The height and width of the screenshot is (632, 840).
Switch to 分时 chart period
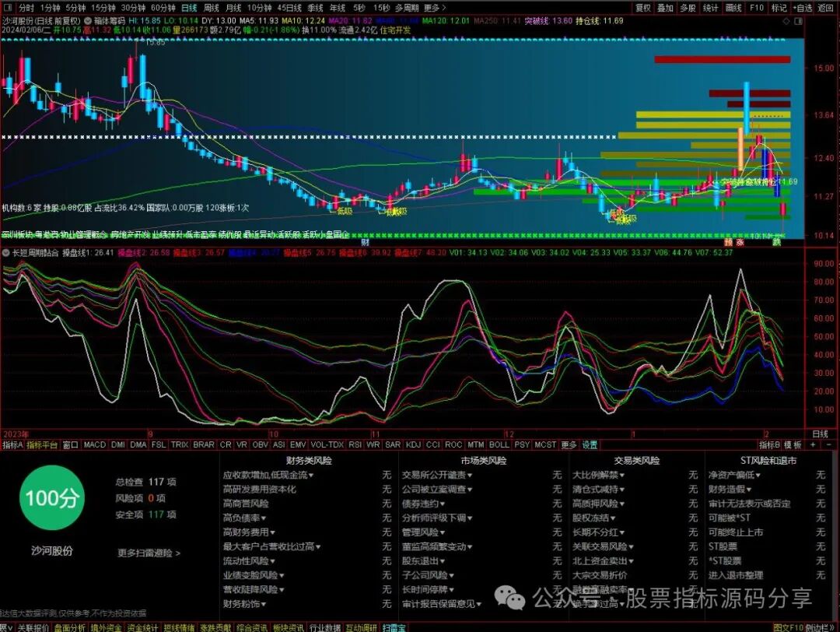point(26,8)
